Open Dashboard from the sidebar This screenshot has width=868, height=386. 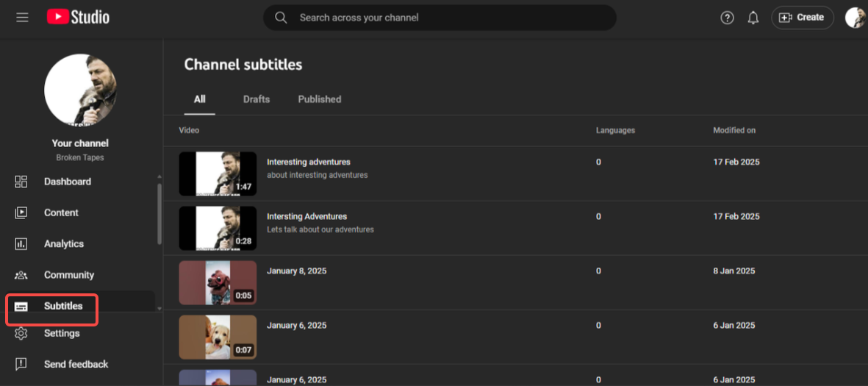67,182
